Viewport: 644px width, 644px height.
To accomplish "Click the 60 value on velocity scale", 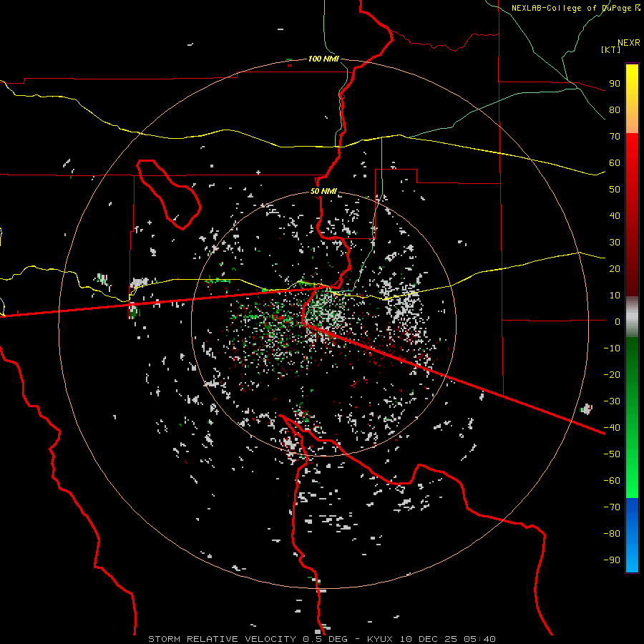I will coord(615,162).
